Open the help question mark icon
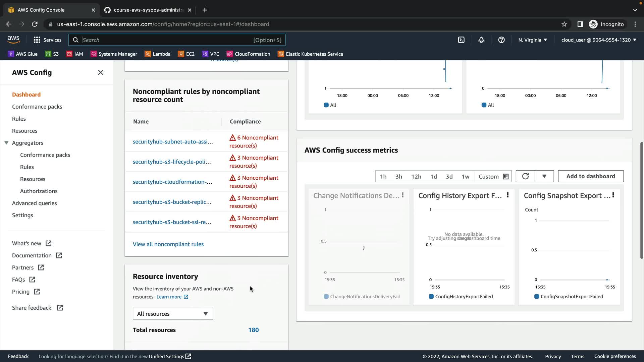The width and height of the screenshot is (644, 362). pyautogui.click(x=501, y=40)
